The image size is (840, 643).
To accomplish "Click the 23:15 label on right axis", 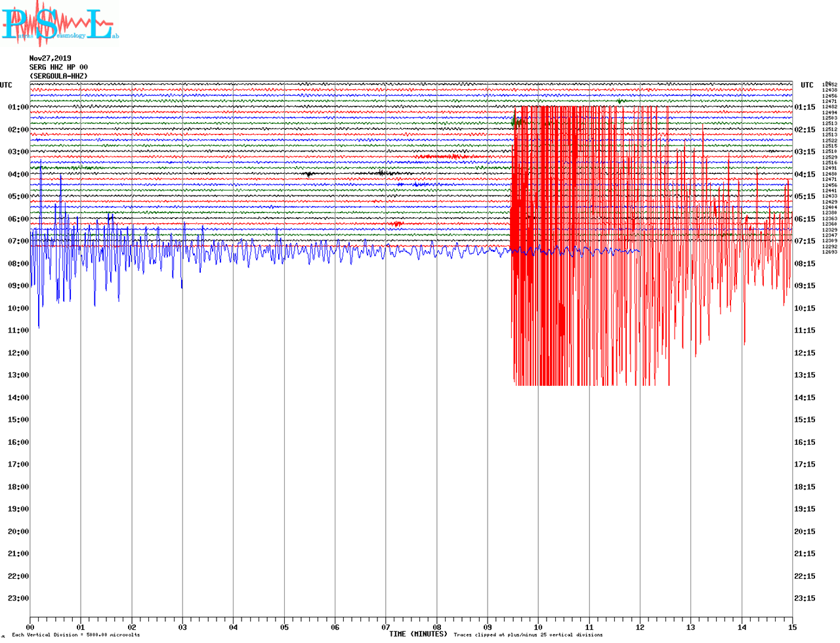I will [x=805, y=598].
